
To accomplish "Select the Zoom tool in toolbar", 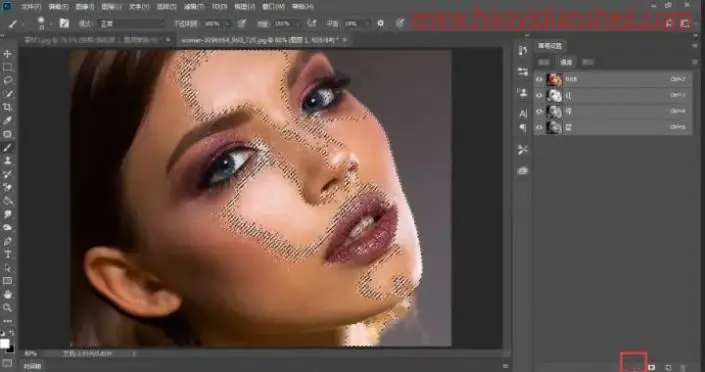I will point(8,308).
